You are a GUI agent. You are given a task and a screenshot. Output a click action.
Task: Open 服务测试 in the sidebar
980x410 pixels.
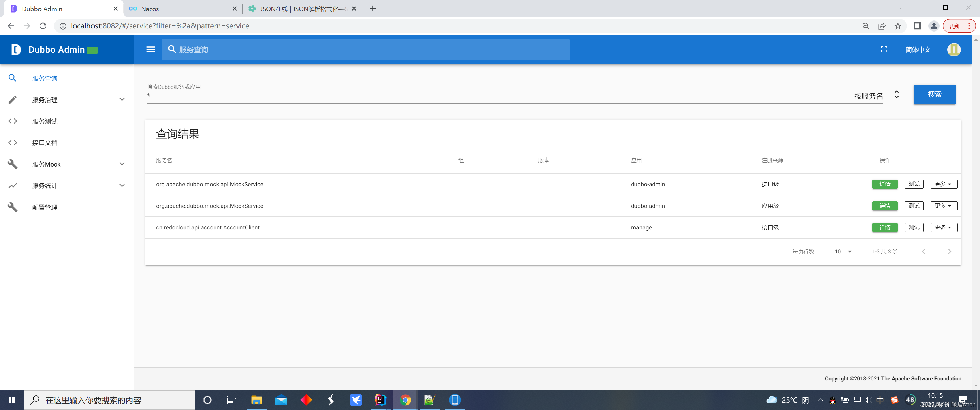pos(45,121)
